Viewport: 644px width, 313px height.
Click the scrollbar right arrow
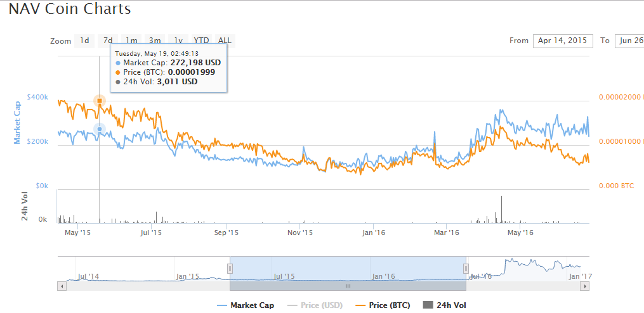pos(585,286)
